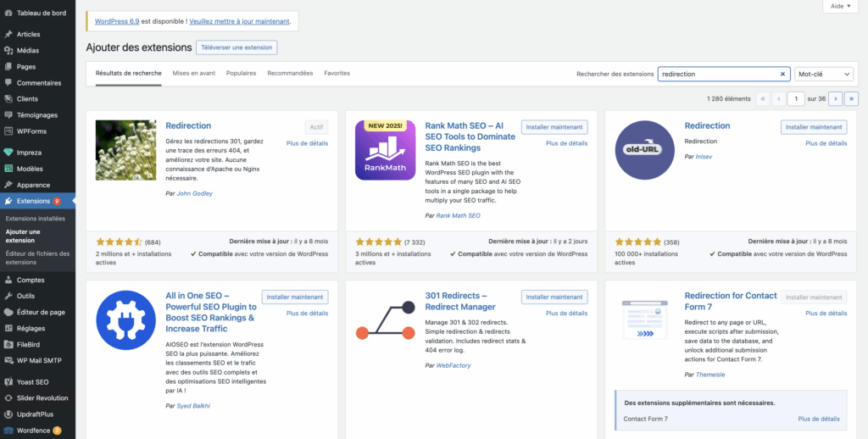868x439 pixels.
Task: Click the 301 Redirects plugin icon
Action: (385, 320)
